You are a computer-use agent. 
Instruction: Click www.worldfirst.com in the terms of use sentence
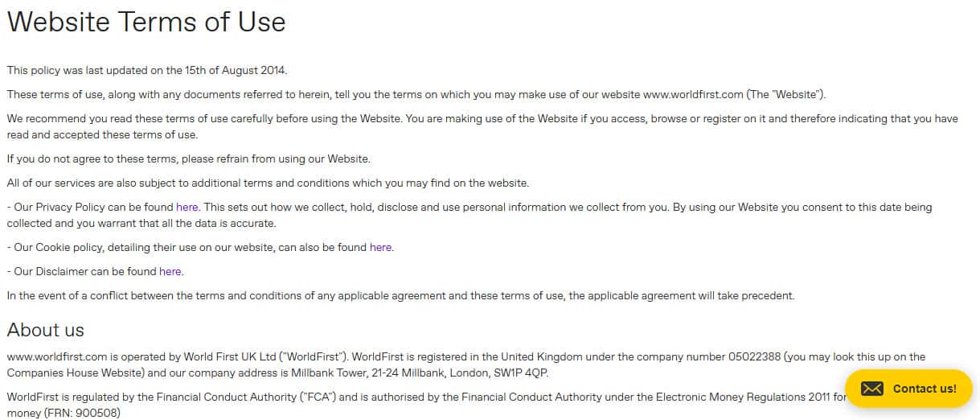tap(692, 94)
